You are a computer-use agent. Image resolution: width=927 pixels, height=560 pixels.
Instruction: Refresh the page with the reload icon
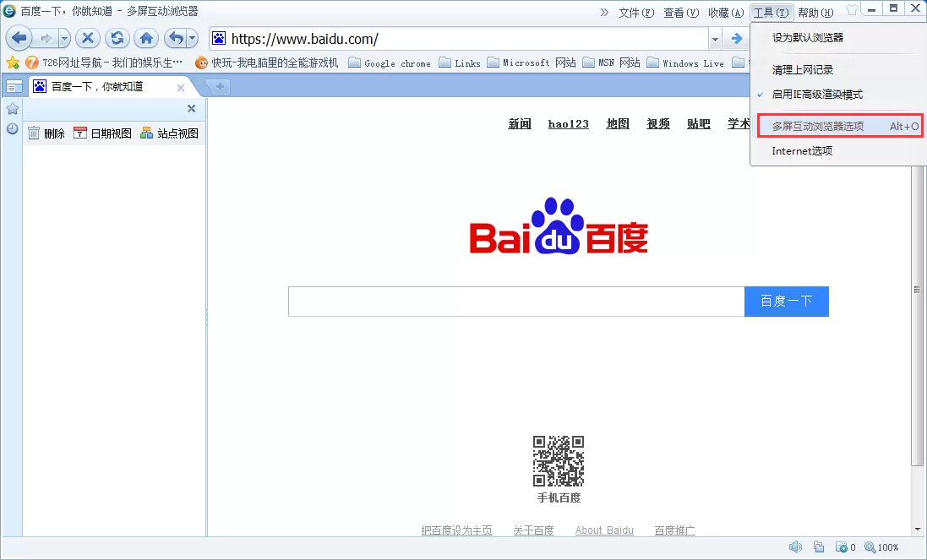pyautogui.click(x=117, y=39)
